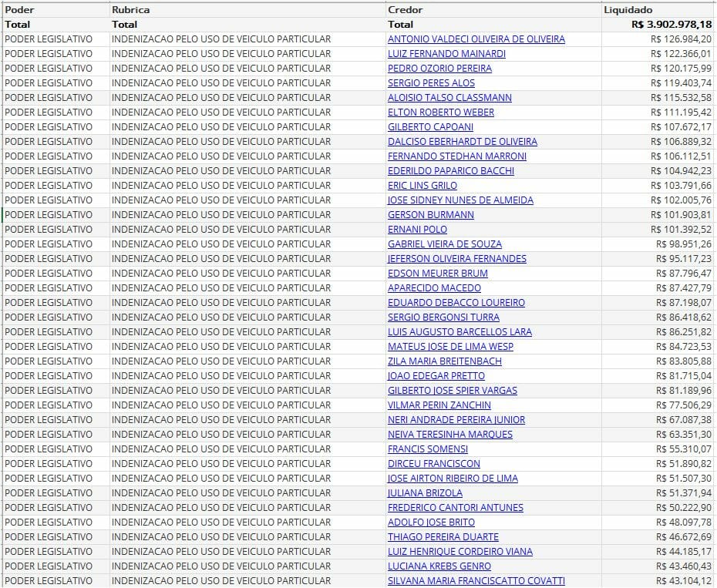Open JOSE SIDNEY NUNES DE ALMEIDA link
This screenshot has width=717, height=588.
coord(460,200)
